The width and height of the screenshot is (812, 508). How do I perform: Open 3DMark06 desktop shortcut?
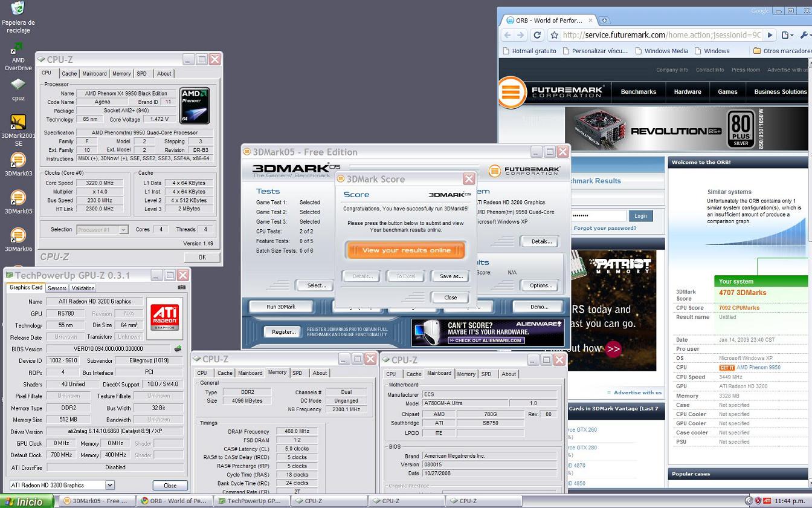[18, 239]
